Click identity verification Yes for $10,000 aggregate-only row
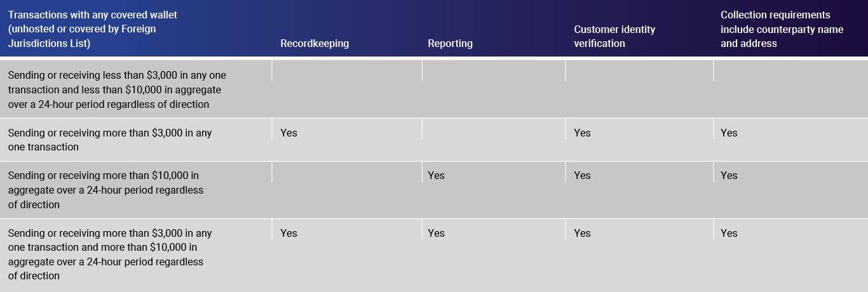Image resolution: width=868 pixels, height=292 pixels. pos(582,175)
